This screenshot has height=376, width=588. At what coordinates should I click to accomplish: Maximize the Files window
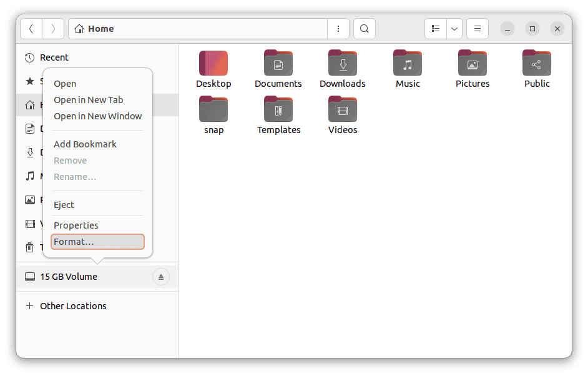532,29
